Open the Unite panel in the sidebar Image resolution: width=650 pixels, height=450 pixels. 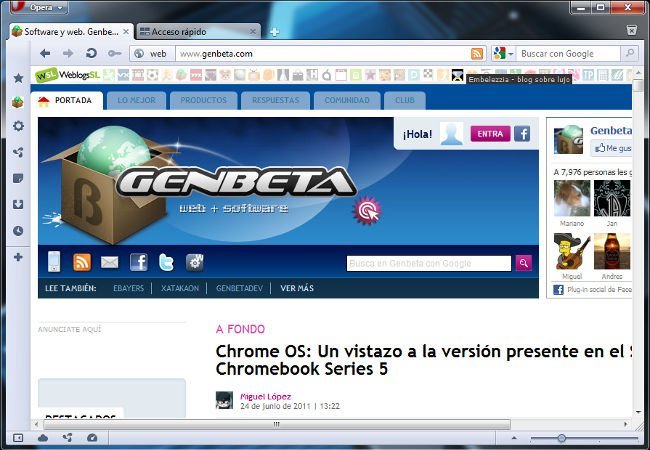pos(18,152)
